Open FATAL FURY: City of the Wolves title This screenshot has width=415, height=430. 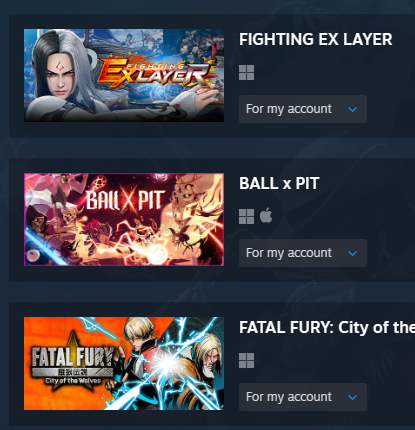[x=327, y=327]
